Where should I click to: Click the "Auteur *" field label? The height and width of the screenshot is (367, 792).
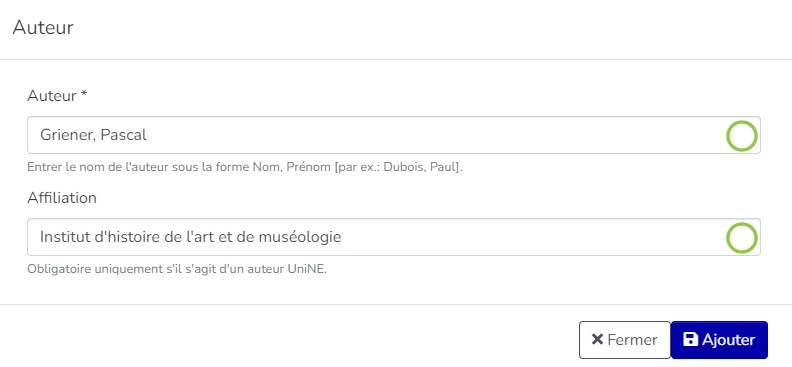(58, 96)
